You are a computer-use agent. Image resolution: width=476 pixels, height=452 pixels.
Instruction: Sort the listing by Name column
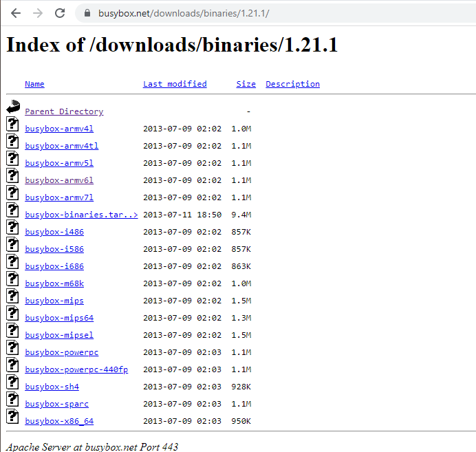(34, 84)
